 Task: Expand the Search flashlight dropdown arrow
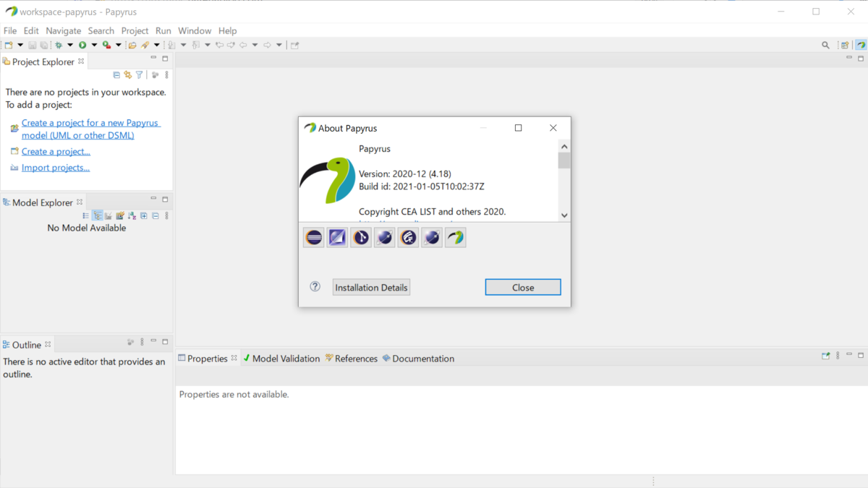point(157,45)
